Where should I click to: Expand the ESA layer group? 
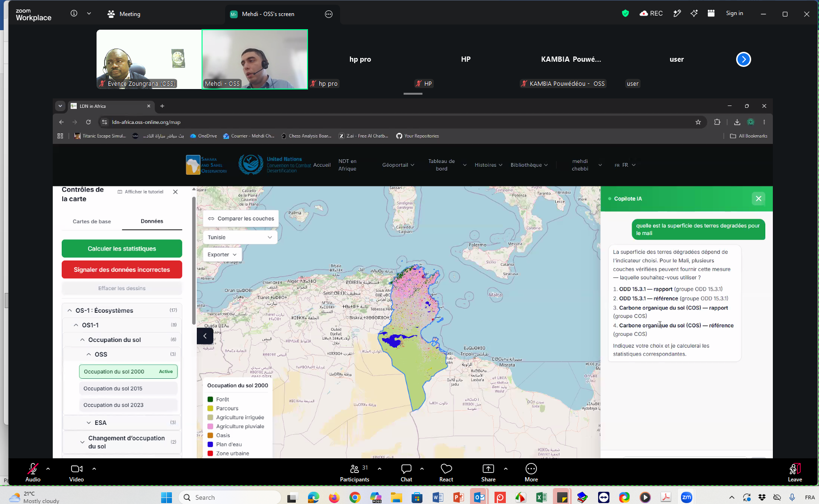point(122,423)
